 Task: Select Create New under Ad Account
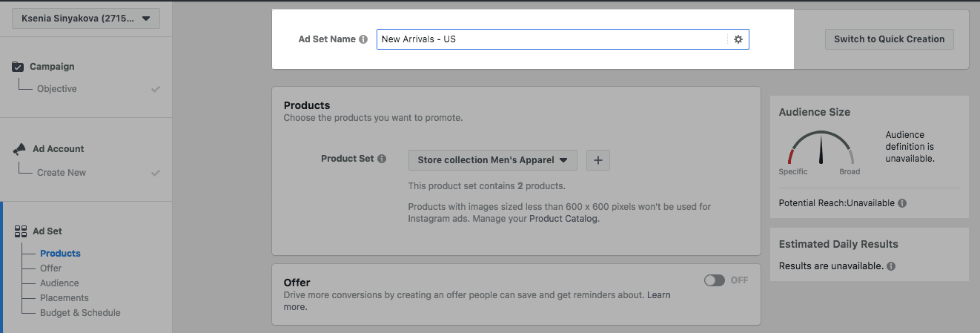pos(62,173)
